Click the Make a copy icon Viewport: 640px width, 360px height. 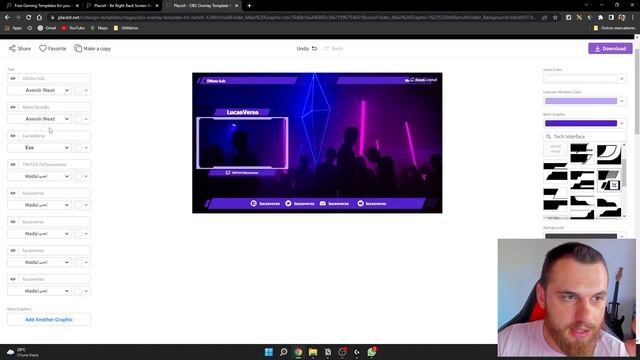[x=78, y=48]
